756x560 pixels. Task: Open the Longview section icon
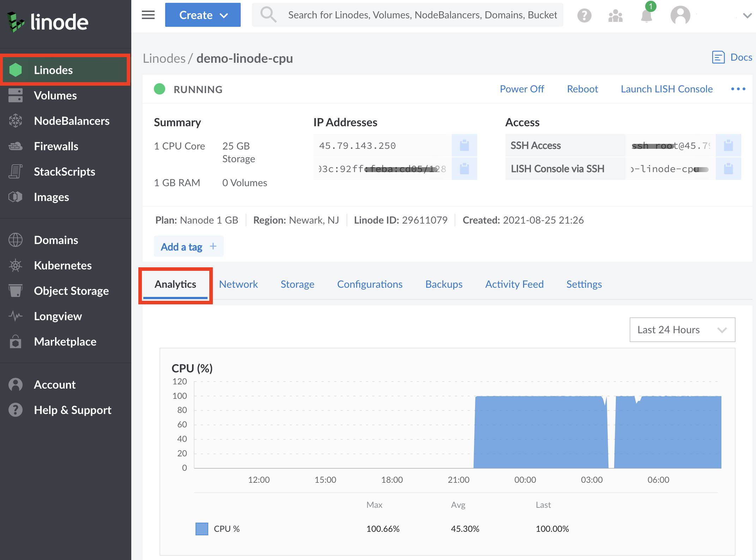tap(16, 316)
